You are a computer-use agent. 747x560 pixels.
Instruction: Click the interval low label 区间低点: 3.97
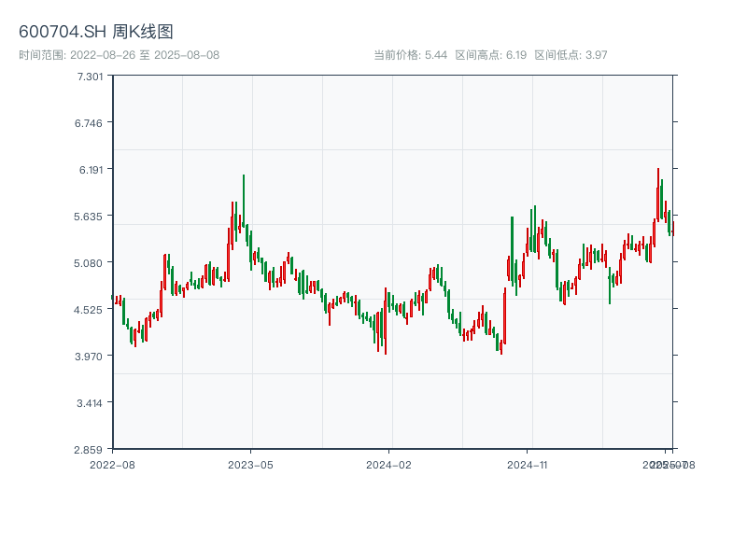571,55
